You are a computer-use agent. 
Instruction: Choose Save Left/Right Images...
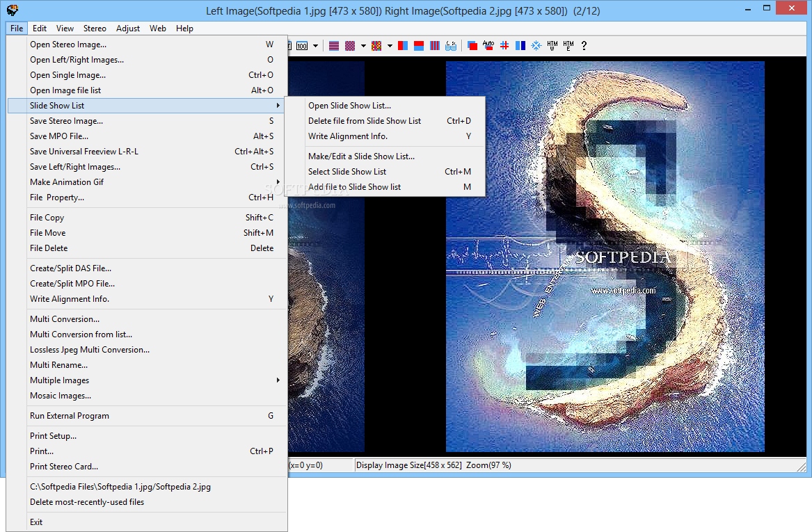click(x=147, y=167)
